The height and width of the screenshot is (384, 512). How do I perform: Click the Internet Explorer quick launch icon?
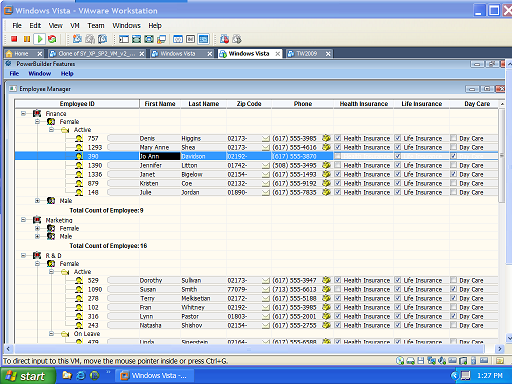tap(81, 376)
